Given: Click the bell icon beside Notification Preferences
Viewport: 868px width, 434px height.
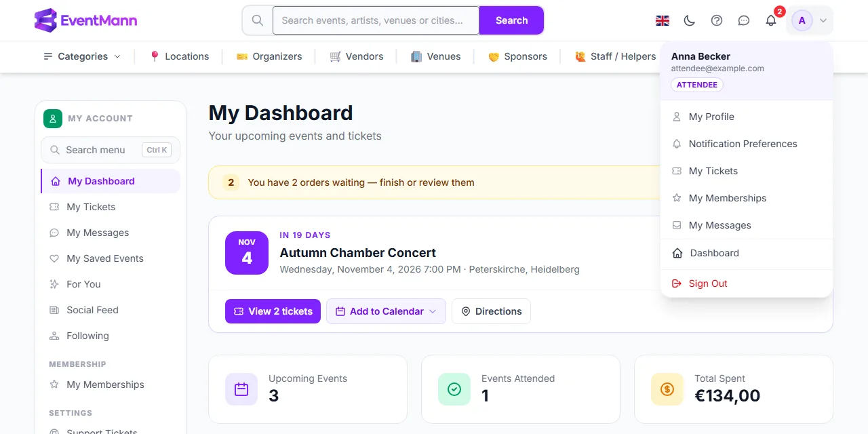Looking at the screenshot, I should (676, 144).
